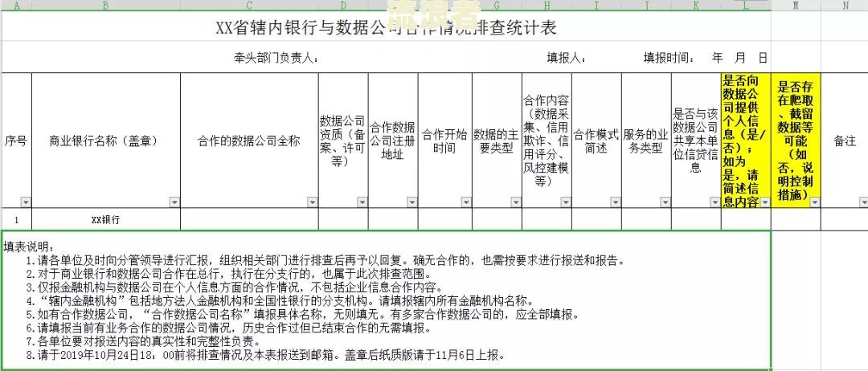The height and width of the screenshot is (371, 868).
Task: Select column A header
Action: [15, 5]
